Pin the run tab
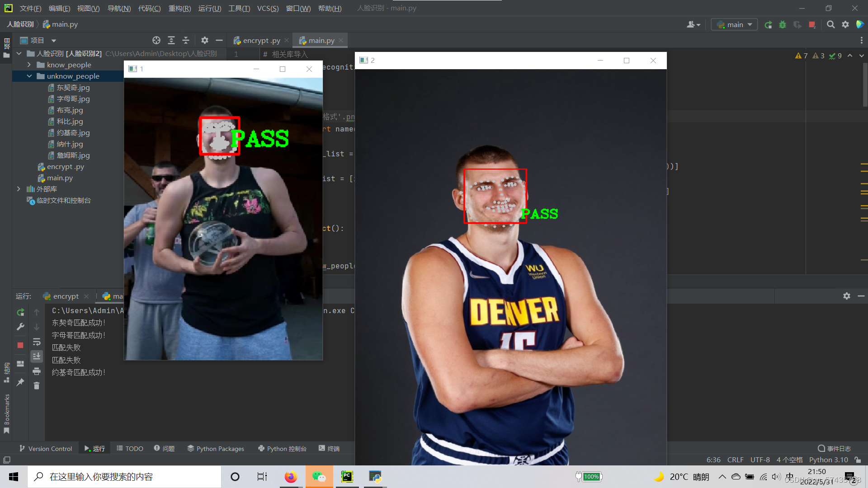 click(20, 382)
